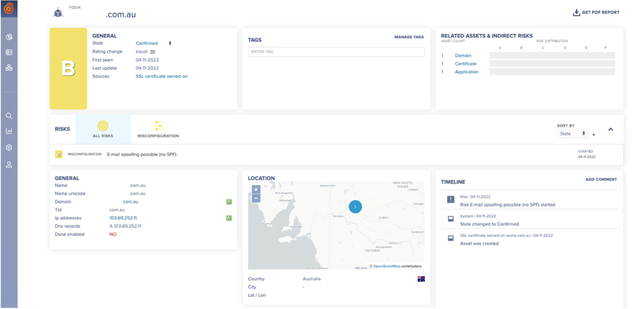Click the Dane enabled NO value
Image resolution: width=644 pixels, height=309 pixels.
click(113, 234)
